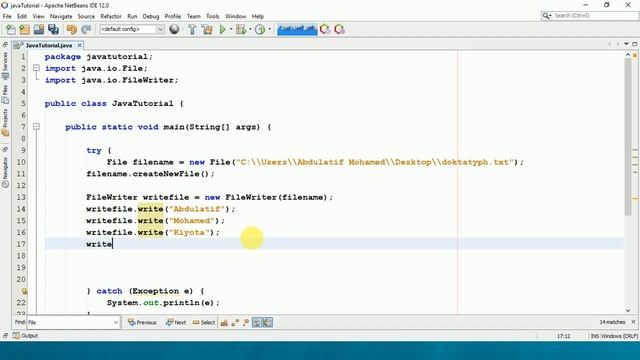Click the last circular toolbar icon

pos(339,29)
